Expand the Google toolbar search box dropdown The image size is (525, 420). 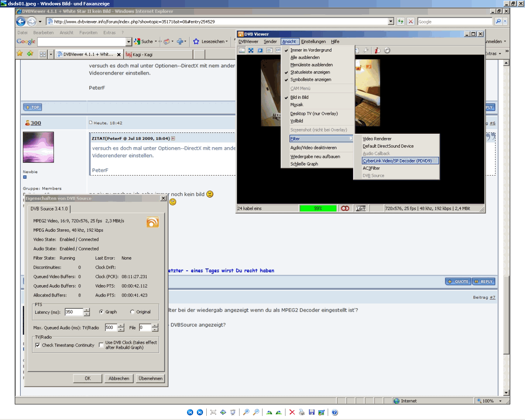coord(128,41)
